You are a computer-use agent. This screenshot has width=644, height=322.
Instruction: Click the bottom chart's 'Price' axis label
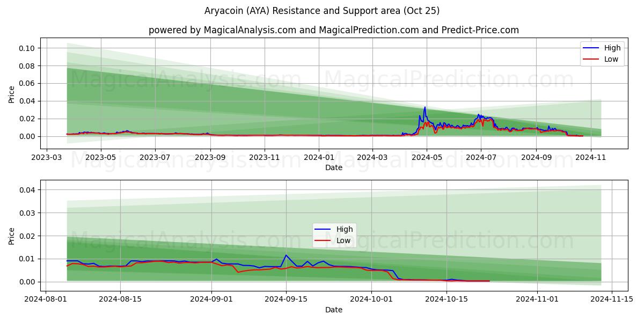(12, 236)
